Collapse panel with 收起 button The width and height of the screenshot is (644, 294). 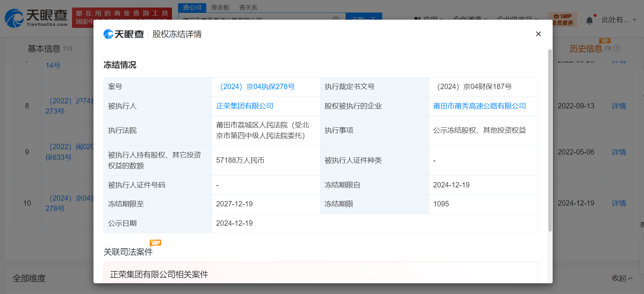[622, 278]
